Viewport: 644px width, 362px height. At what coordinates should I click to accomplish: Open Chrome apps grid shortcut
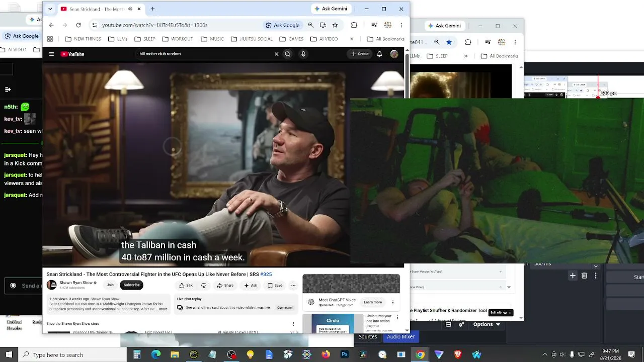coord(50,39)
